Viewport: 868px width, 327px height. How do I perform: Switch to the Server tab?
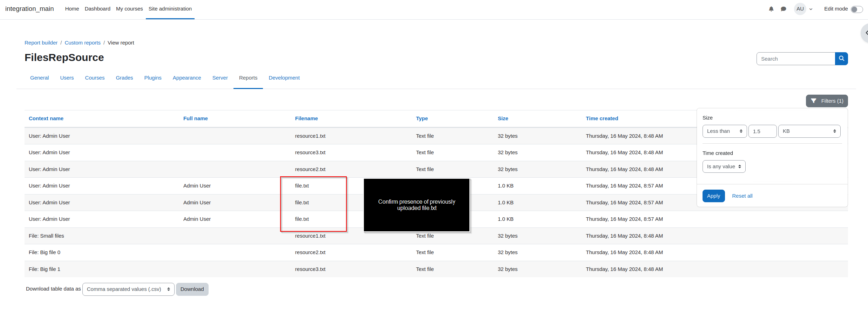click(x=220, y=78)
